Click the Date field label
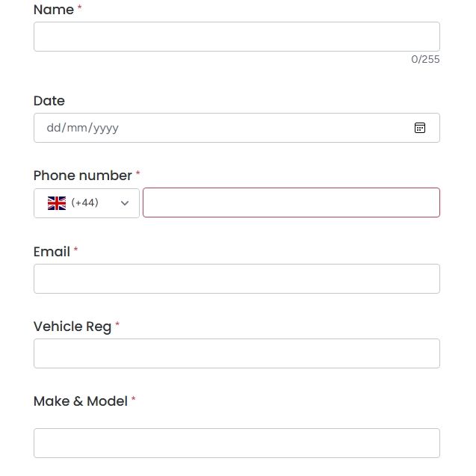 (x=49, y=101)
